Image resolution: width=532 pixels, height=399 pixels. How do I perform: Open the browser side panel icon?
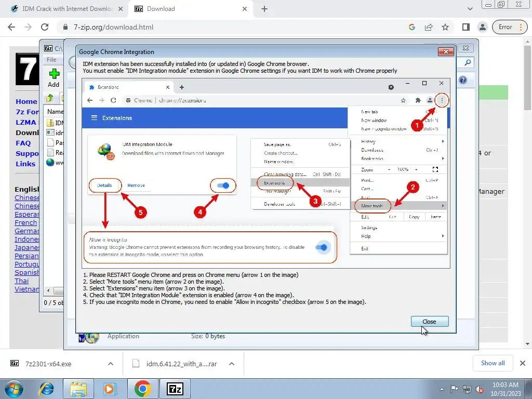[466, 27]
